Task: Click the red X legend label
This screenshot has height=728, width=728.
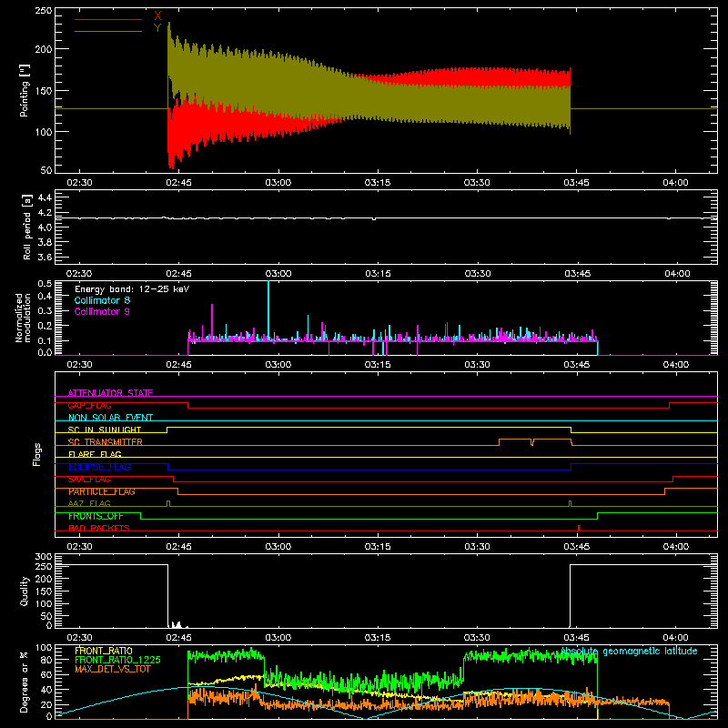Action: tap(157, 16)
